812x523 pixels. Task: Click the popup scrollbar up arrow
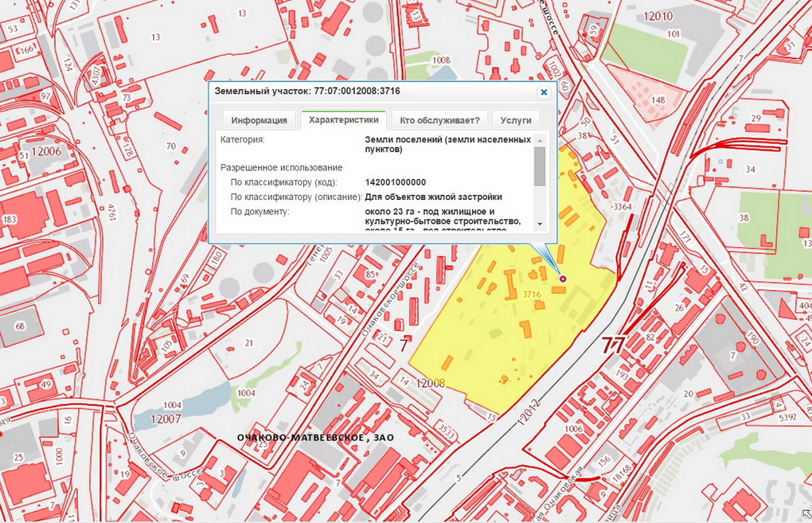[x=539, y=141]
